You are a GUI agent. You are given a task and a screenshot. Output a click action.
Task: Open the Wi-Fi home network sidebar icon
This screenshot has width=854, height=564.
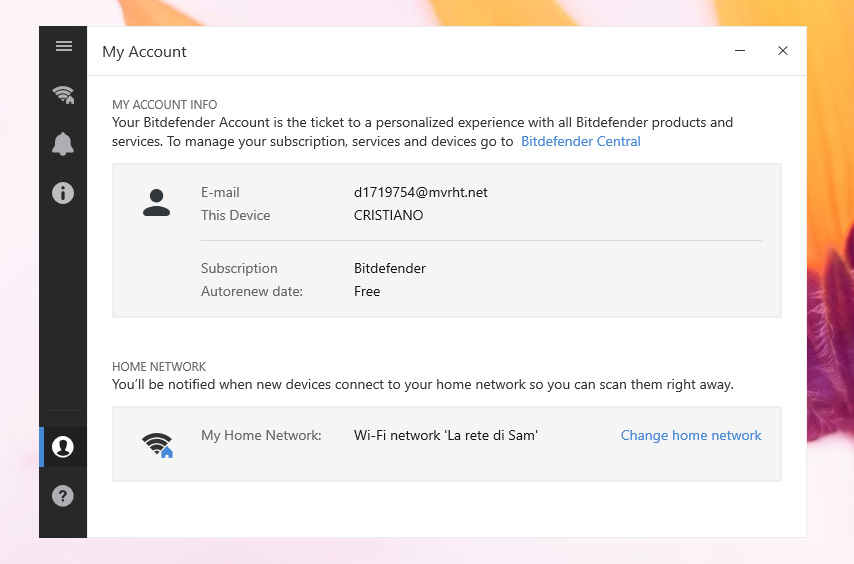tap(63, 95)
